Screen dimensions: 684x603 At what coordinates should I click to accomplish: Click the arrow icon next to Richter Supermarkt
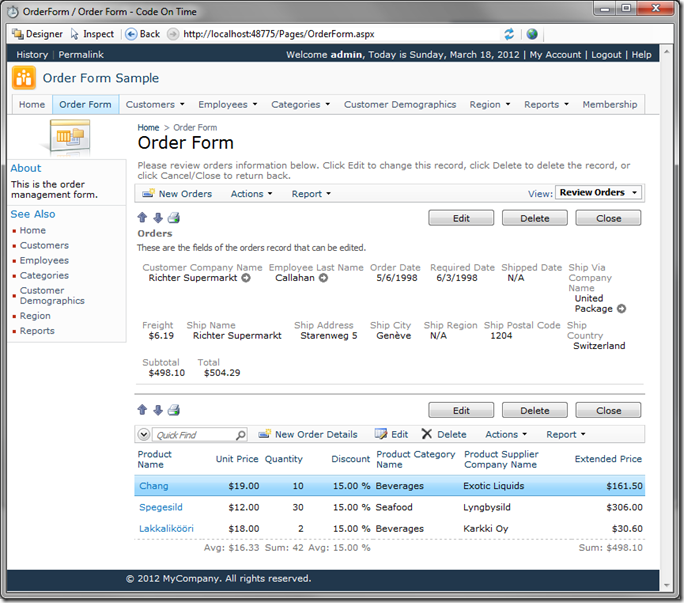click(x=246, y=278)
